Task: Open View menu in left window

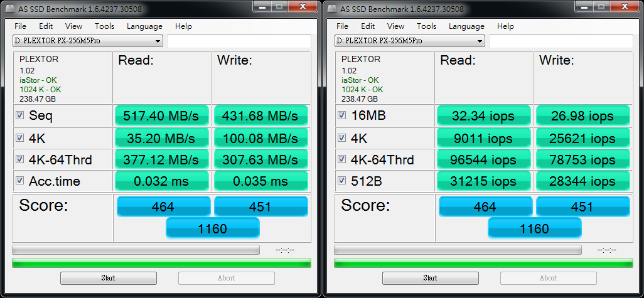Action: (x=73, y=26)
